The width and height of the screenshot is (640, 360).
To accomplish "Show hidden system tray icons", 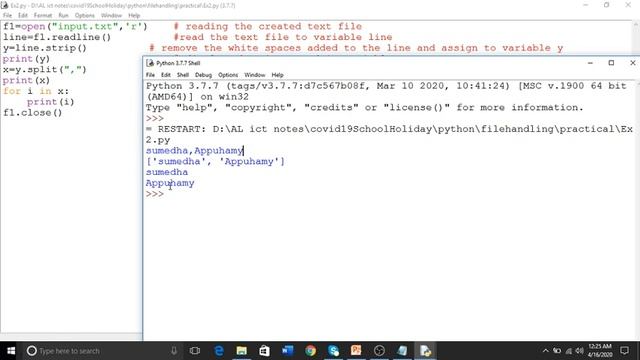I will tap(545, 351).
